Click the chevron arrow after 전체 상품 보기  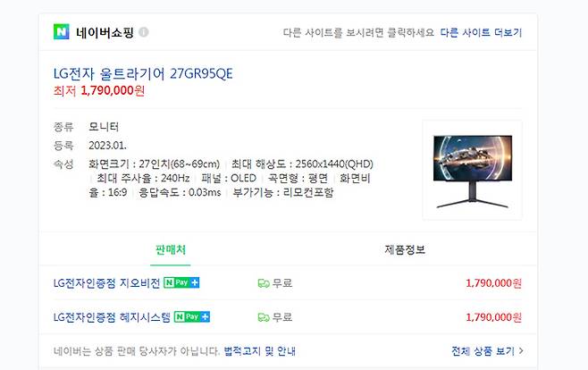(x=521, y=351)
